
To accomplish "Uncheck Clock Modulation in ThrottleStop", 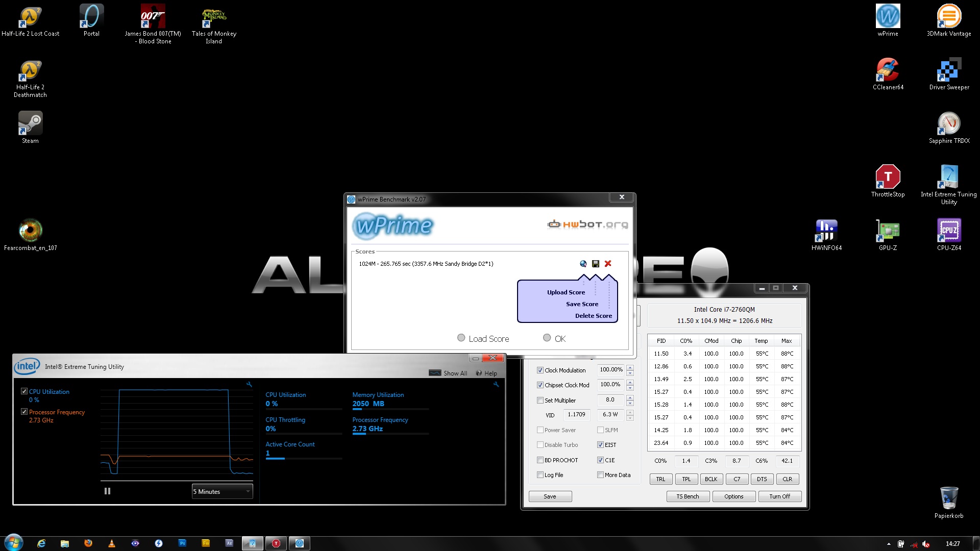I will pos(540,370).
